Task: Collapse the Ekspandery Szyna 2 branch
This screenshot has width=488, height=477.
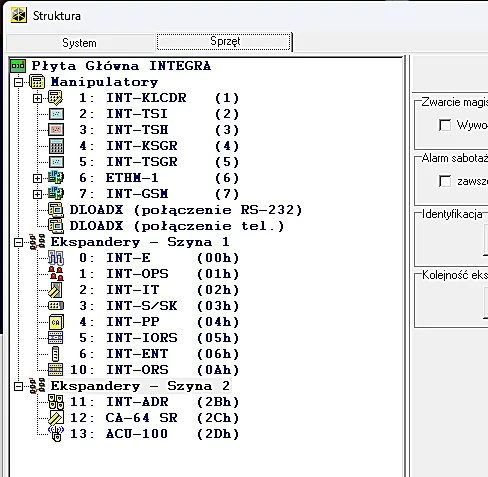Action: [19, 386]
